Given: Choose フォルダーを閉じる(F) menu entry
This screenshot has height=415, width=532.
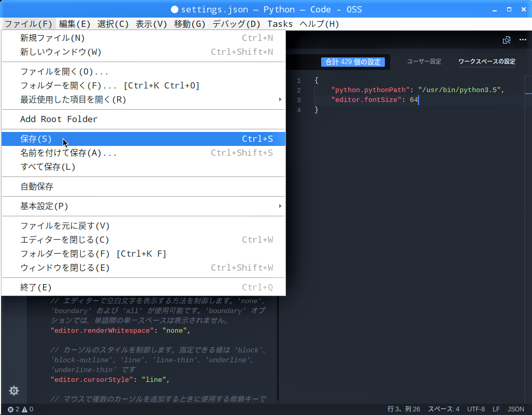Looking at the screenshot, I should [143, 254].
